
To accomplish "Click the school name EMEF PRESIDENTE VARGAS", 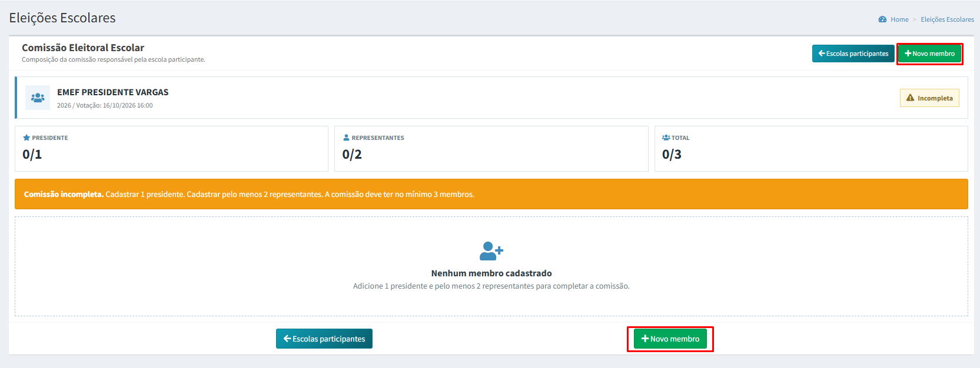I will coord(113,92).
